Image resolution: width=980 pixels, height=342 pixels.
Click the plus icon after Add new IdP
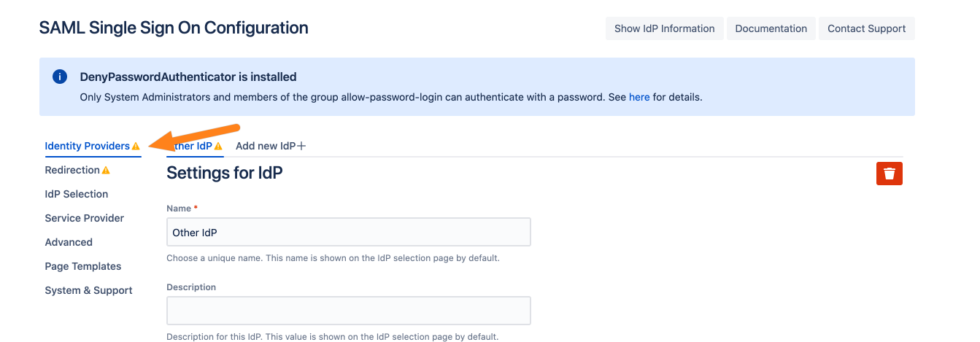pos(301,146)
